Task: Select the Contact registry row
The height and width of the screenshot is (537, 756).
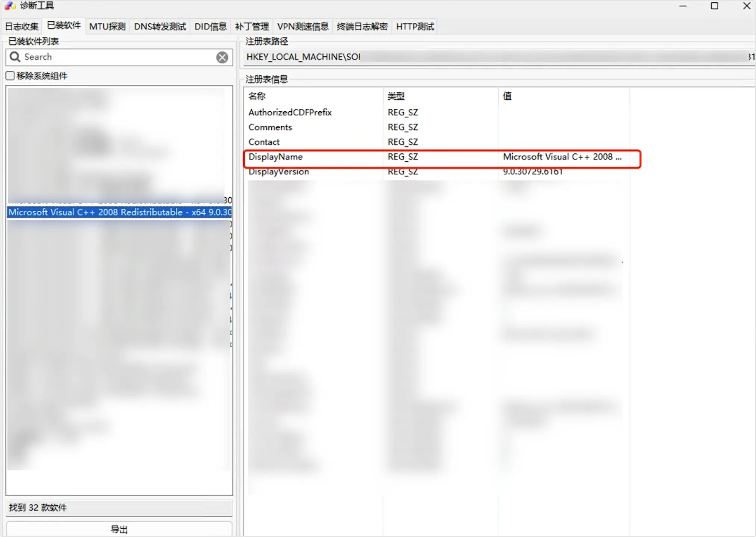Action: click(x=437, y=142)
